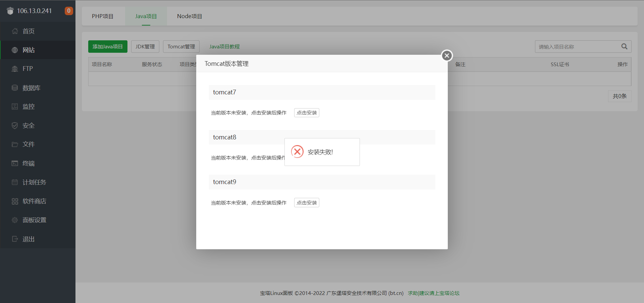
Task: Open 软件商店 in the sidebar
Action: (38, 201)
